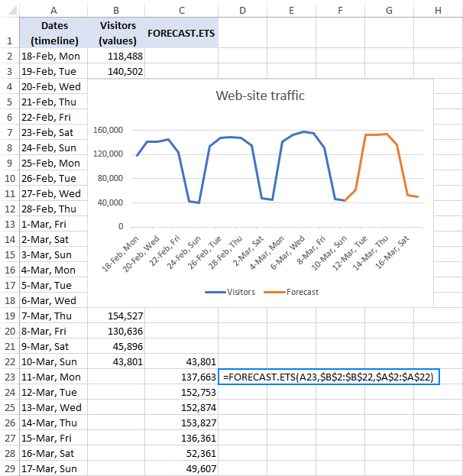Screen dimensions: 463x476
Task: Select column C cell showing 43,801
Action: (x=182, y=361)
